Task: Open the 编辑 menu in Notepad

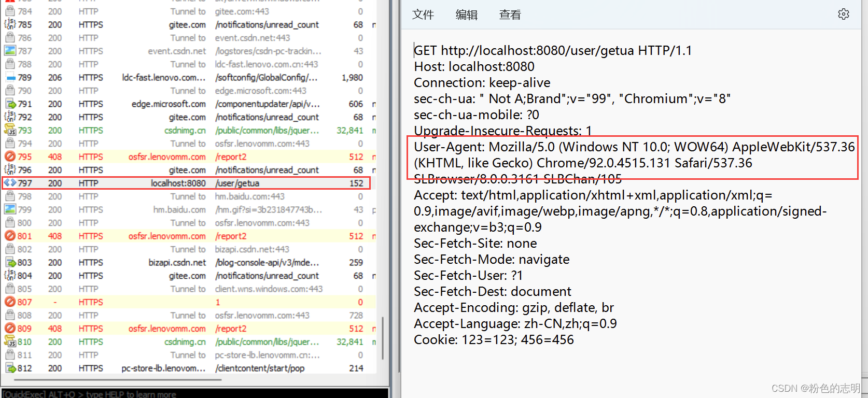Action: 467,15
